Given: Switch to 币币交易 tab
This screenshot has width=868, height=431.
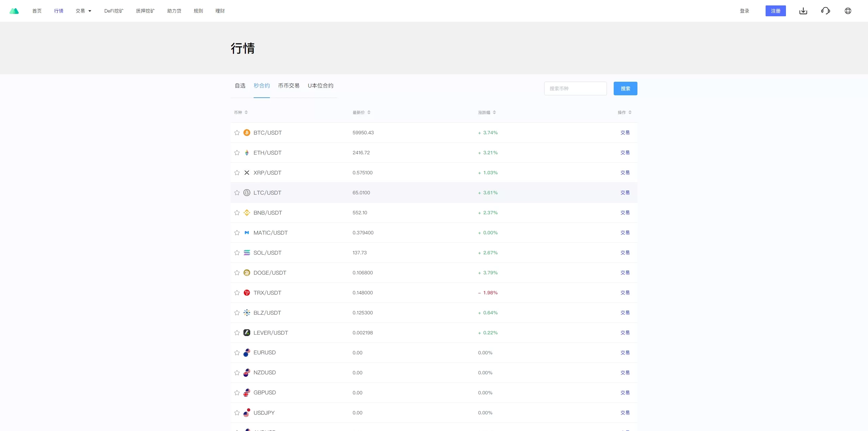Looking at the screenshot, I should 289,85.
